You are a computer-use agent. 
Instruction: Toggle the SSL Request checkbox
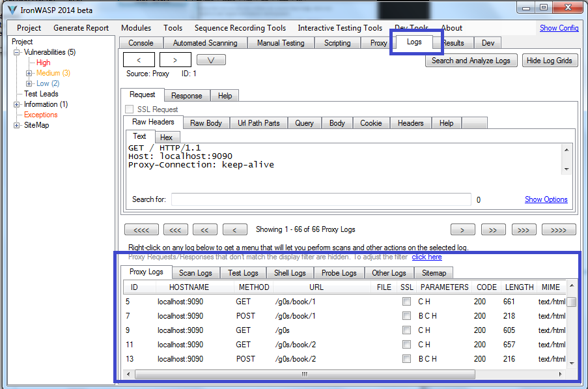[x=130, y=109]
